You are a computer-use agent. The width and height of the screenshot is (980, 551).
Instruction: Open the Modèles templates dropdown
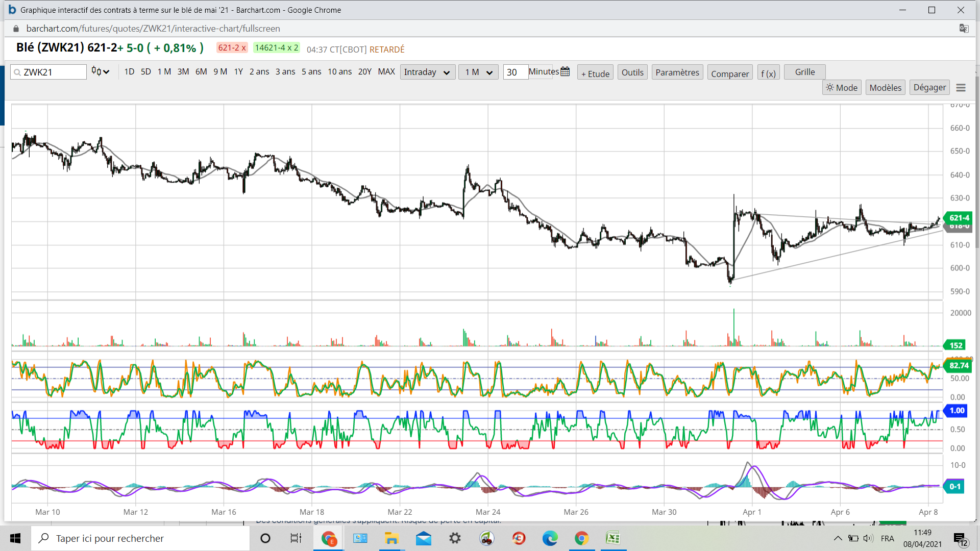coord(885,88)
